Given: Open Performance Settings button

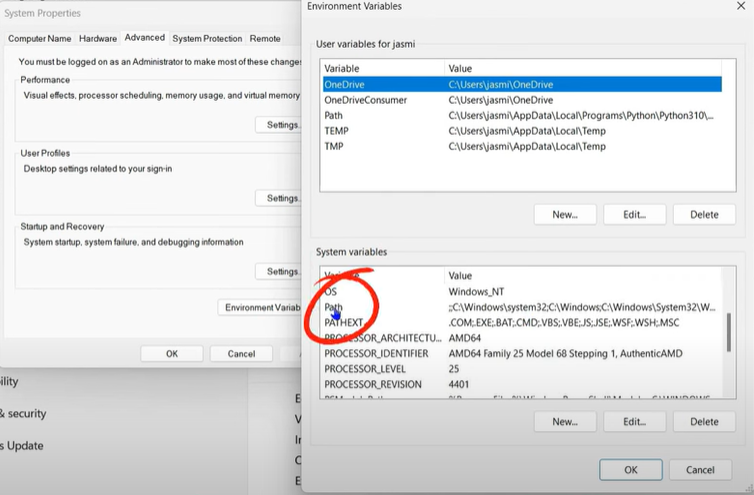Looking at the screenshot, I should (279, 125).
